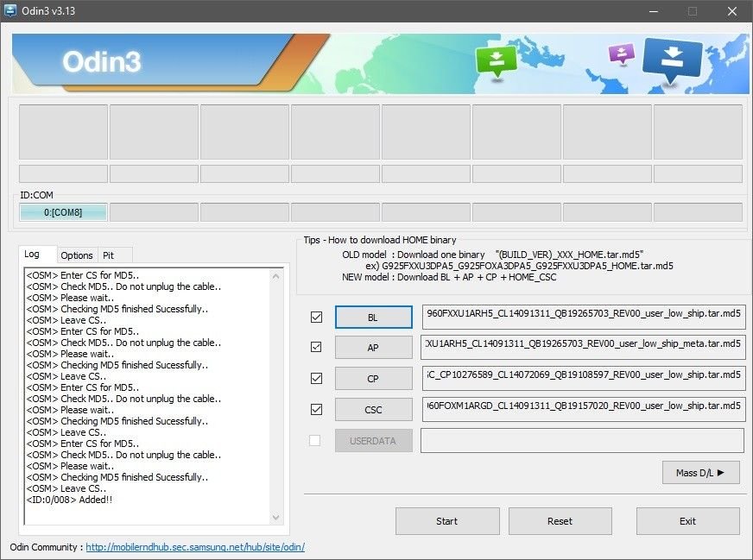Click the USERDATA button
This screenshot has height=560, width=753.
(373, 441)
